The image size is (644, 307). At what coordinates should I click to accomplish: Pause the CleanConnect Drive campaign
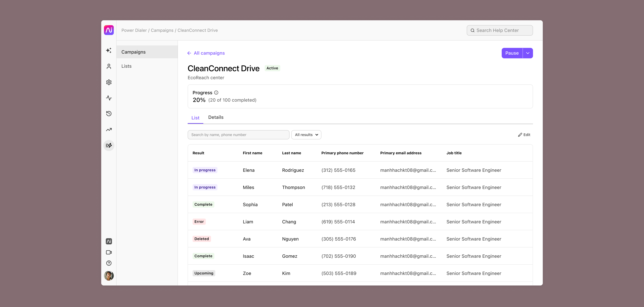click(x=512, y=53)
